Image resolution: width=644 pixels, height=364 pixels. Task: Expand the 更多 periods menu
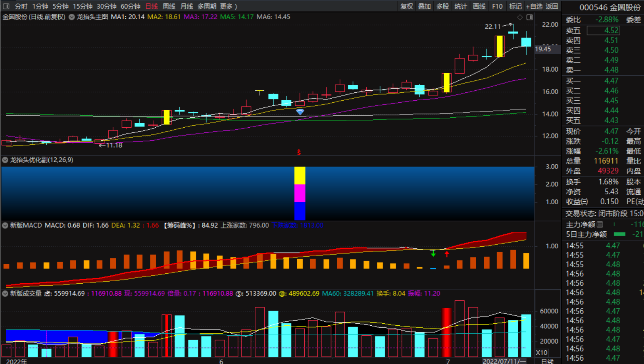tap(229, 6)
